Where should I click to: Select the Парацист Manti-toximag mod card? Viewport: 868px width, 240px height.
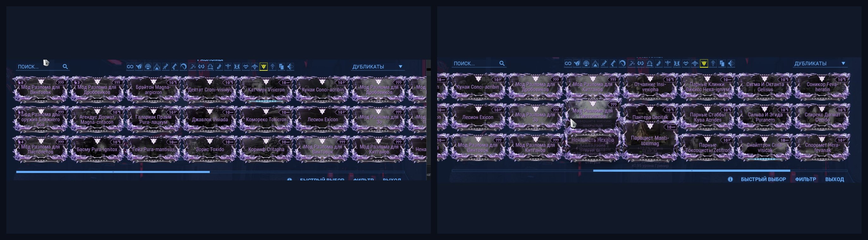[650, 141]
